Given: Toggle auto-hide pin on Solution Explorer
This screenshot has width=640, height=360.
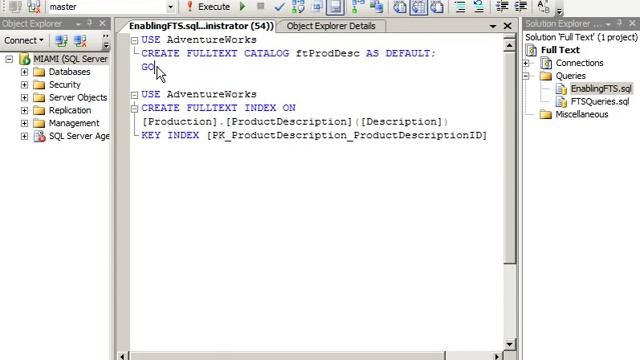Looking at the screenshot, I should (x=619, y=24).
